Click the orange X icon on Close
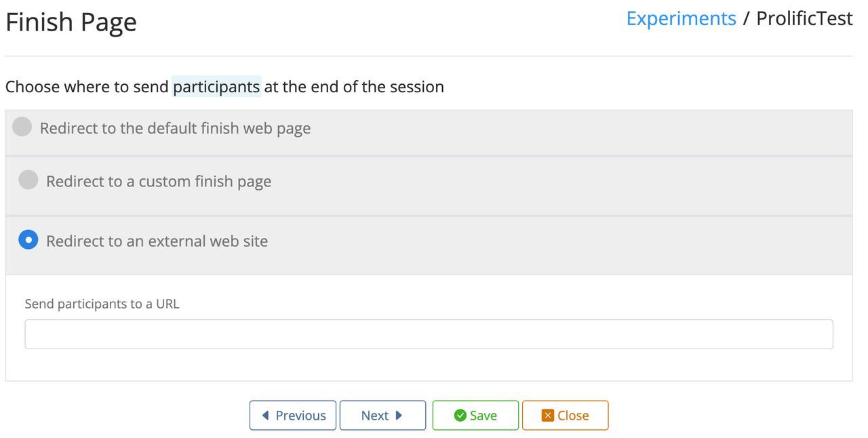This screenshot has height=438, width=868. click(x=547, y=415)
